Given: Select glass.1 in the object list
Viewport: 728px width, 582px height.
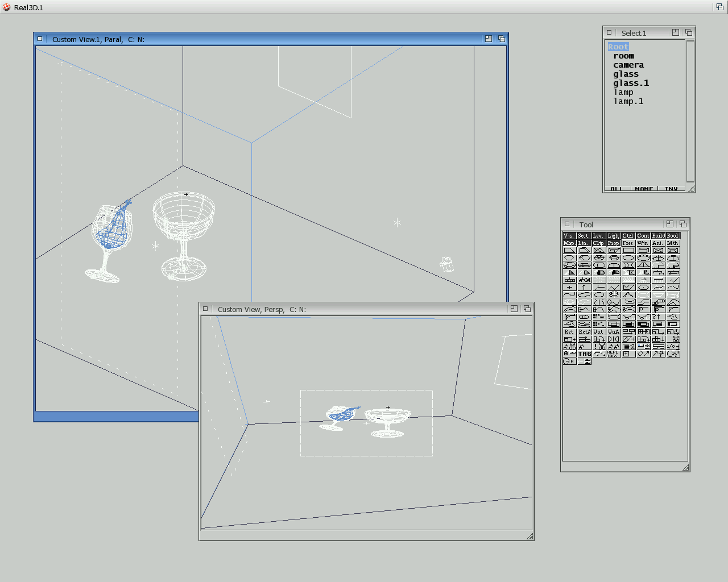Looking at the screenshot, I should point(631,84).
